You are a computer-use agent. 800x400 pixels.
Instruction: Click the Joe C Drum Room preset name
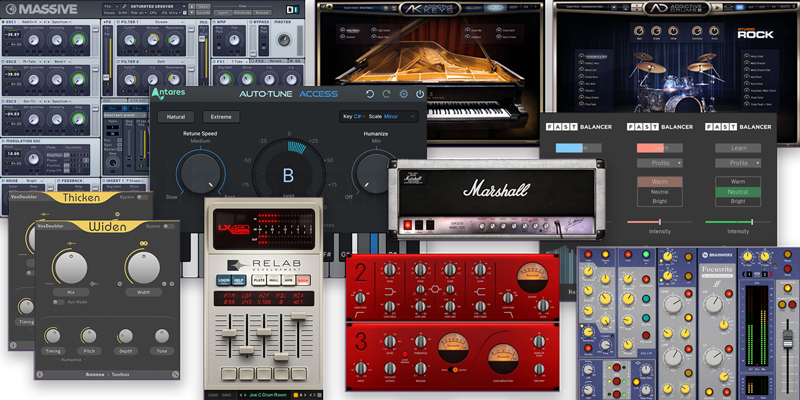pyautogui.click(x=267, y=395)
